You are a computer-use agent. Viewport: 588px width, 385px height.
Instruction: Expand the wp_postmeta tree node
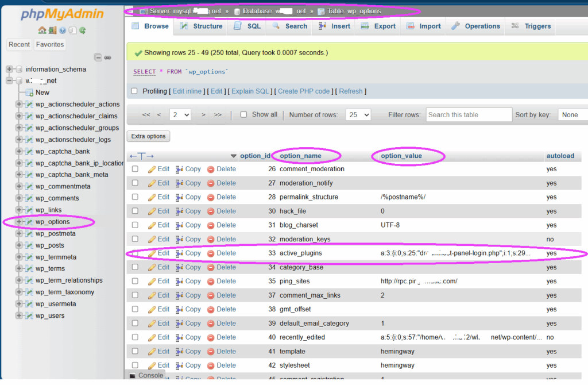(19, 234)
